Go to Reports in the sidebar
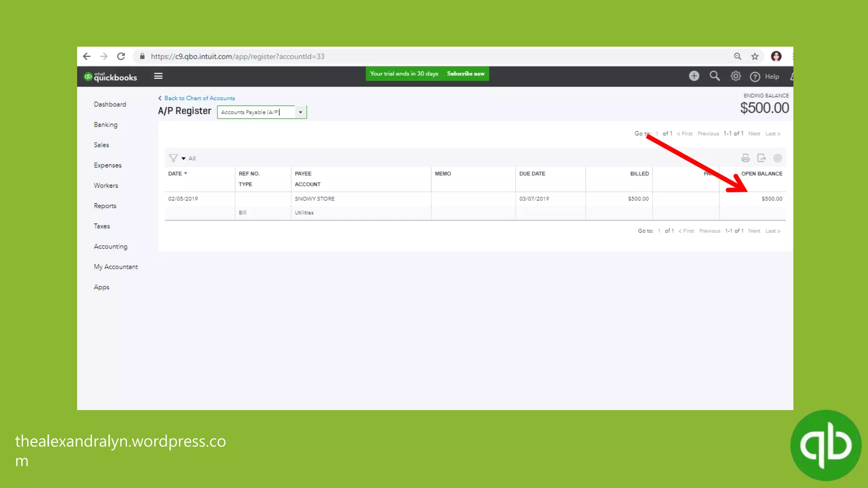The image size is (868, 488). 105,206
